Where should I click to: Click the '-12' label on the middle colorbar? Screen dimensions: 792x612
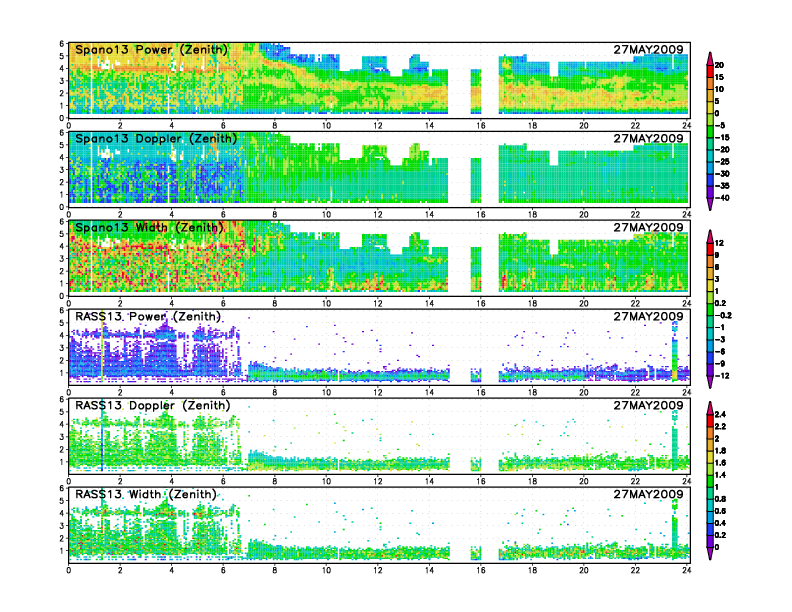(722, 376)
